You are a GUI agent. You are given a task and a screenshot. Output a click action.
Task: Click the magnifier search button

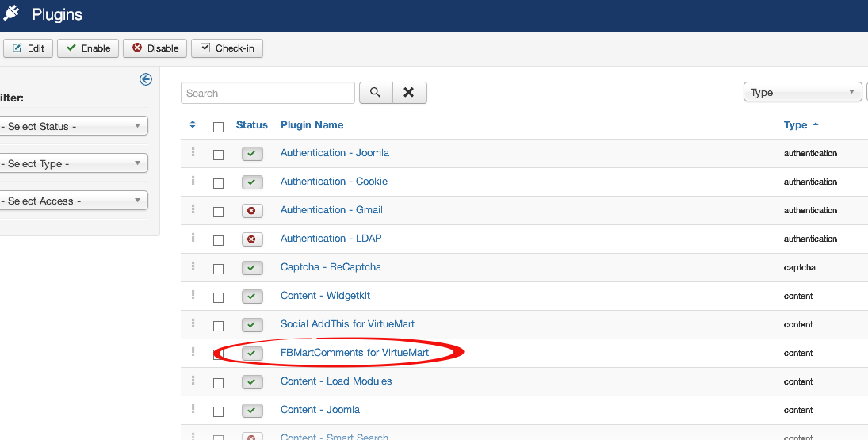pos(376,93)
